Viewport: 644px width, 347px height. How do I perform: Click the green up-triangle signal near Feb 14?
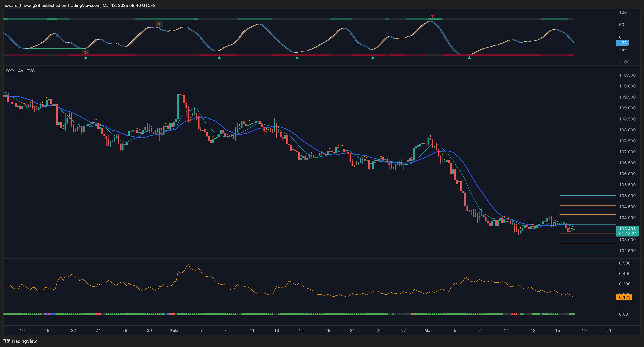297,57
